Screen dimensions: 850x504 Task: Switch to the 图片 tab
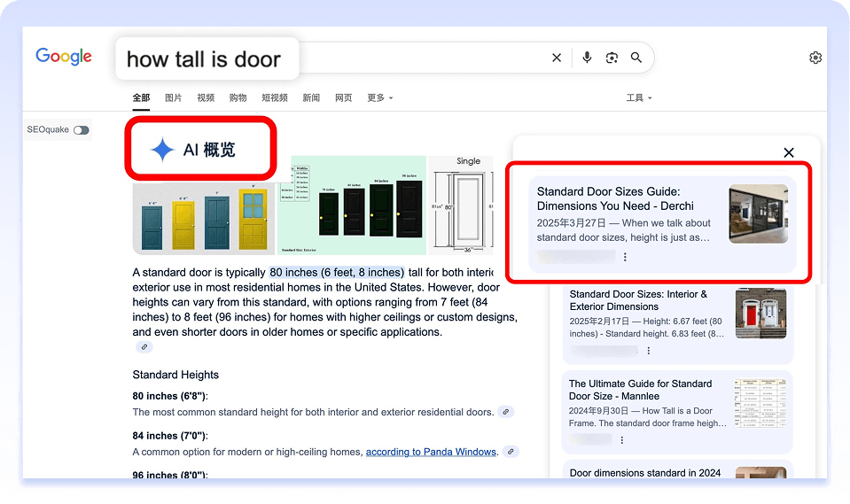174,97
